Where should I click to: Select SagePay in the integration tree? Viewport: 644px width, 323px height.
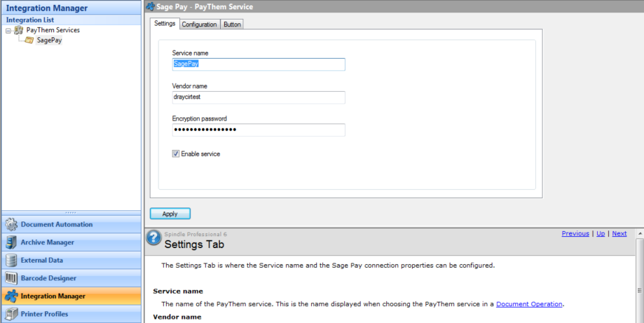49,40
